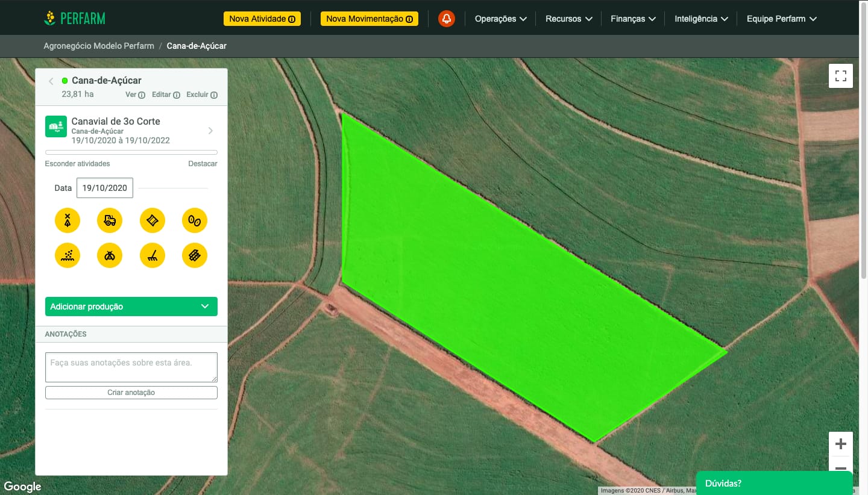Click the tractor activity icon
The height and width of the screenshot is (495, 868).
(110, 220)
